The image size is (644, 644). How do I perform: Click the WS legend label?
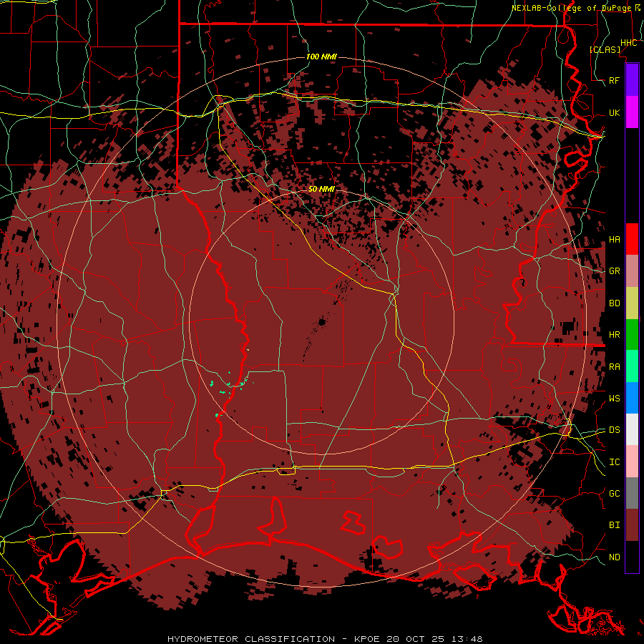[615, 398]
